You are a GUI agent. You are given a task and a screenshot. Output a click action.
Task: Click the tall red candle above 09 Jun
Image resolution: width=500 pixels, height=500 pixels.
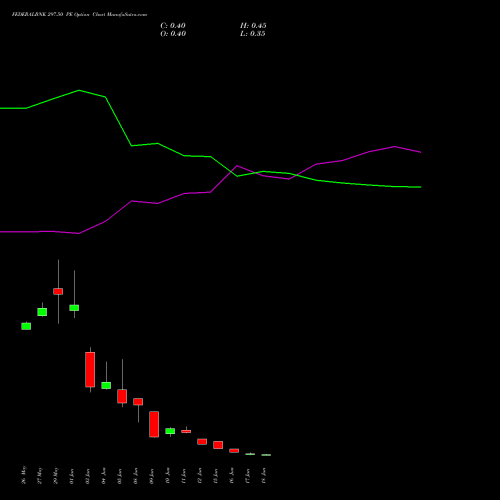[154, 424]
